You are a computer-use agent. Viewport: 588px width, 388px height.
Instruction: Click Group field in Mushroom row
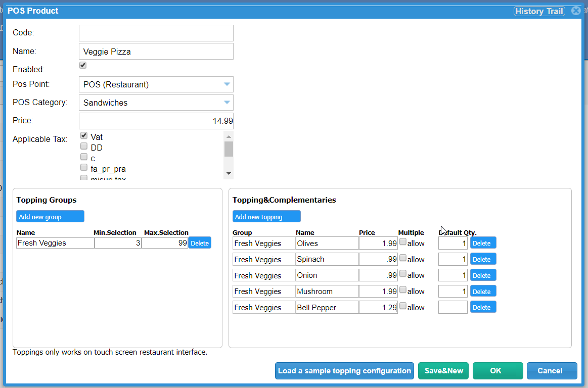264,292
